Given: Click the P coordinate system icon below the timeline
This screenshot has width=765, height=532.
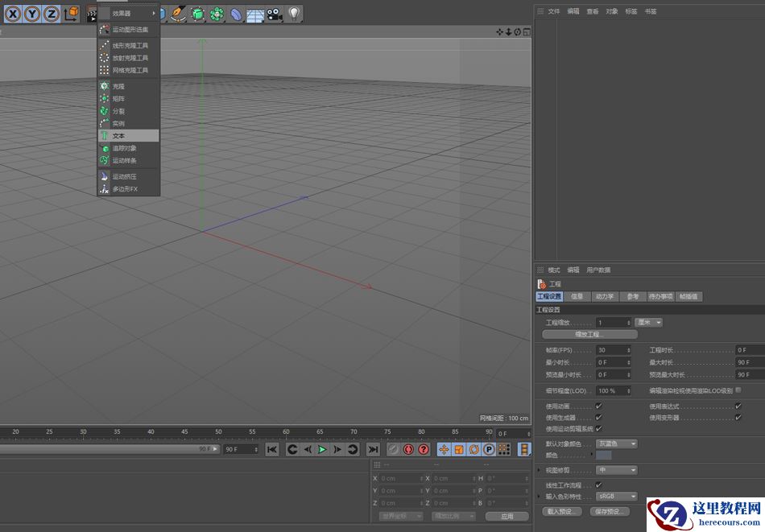Looking at the screenshot, I should coord(487,449).
